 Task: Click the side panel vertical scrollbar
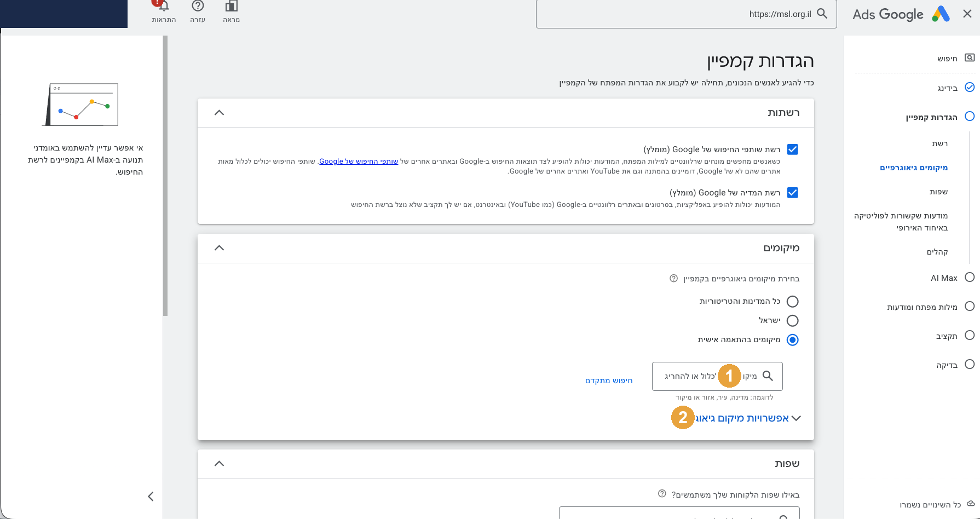tap(165, 176)
